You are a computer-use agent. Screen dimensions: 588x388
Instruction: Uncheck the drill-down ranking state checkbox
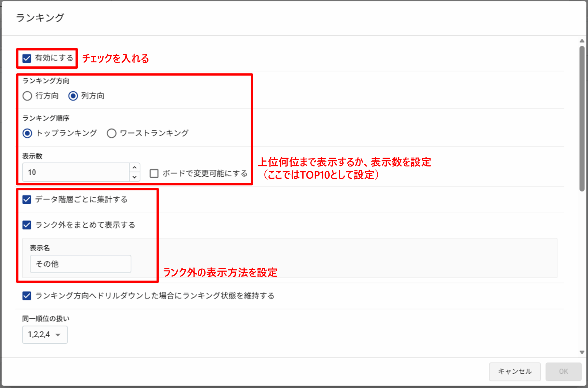27,296
